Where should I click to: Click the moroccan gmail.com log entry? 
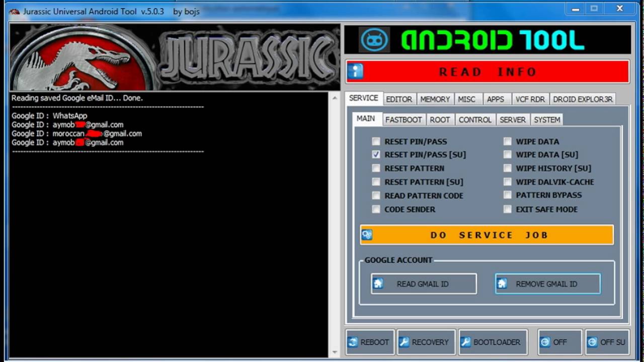[x=76, y=134]
